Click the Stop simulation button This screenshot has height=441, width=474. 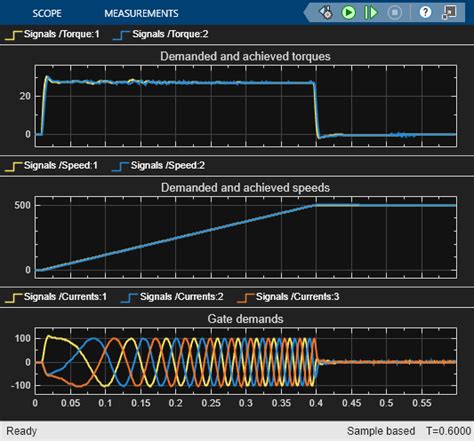point(395,13)
